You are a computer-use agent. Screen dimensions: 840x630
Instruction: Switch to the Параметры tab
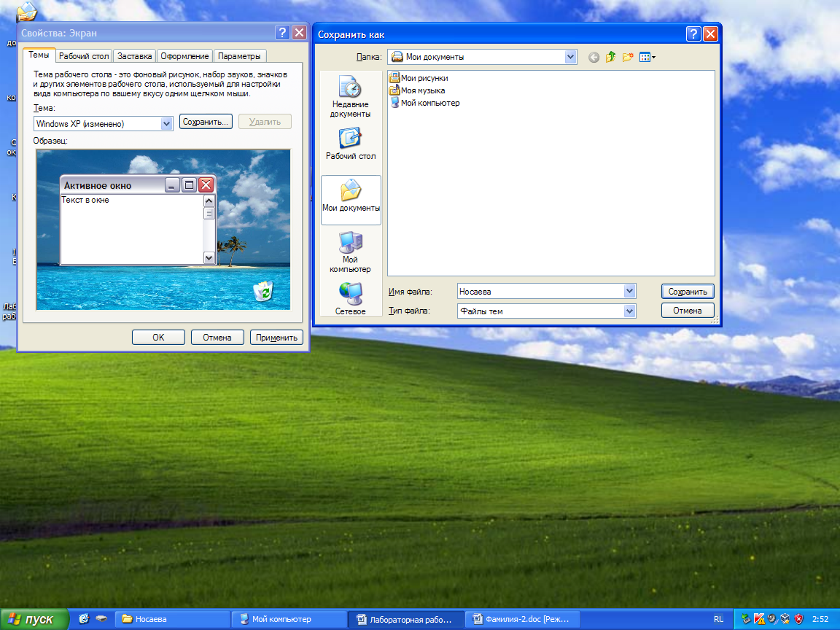[x=239, y=56]
